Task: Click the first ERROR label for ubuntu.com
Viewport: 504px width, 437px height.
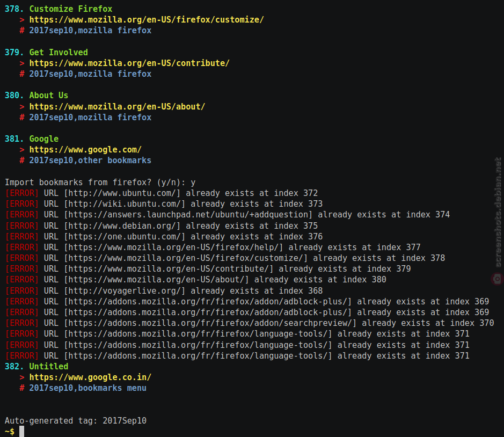Action: (x=22, y=193)
